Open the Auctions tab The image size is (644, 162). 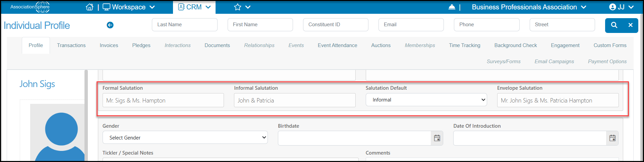[381, 45]
